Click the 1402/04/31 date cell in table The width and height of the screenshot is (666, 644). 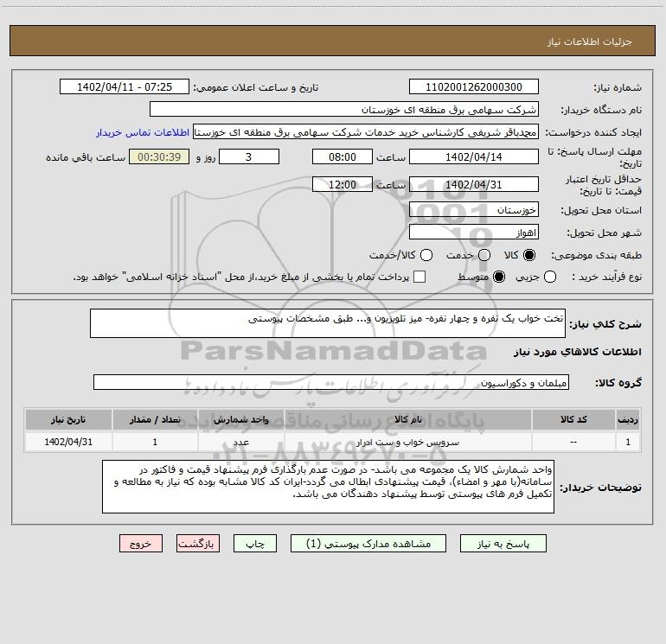pyautogui.click(x=68, y=442)
